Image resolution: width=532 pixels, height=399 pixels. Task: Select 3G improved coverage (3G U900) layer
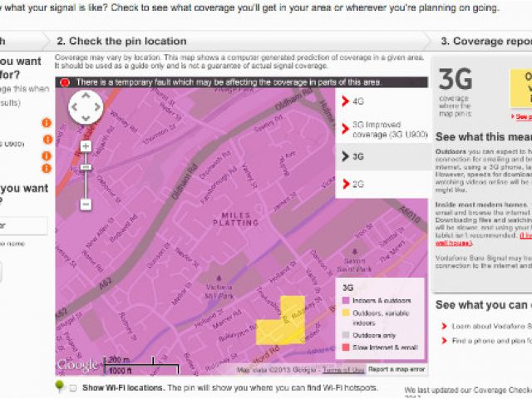(x=382, y=130)
